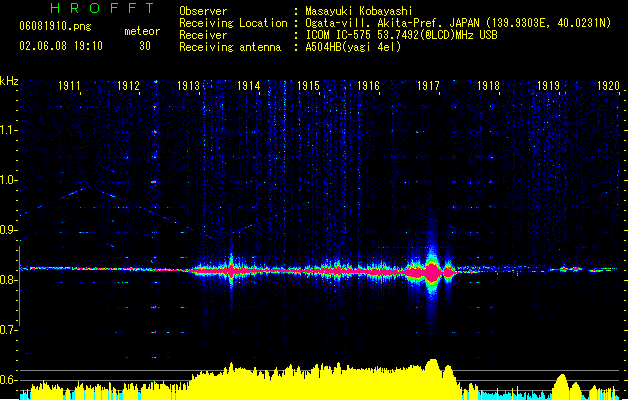
Task: Click the kHz axis unit label
Action: [9, 81]
